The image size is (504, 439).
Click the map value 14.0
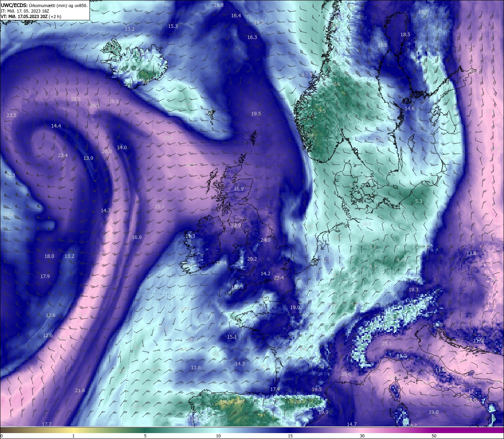(x=122, y=148)
